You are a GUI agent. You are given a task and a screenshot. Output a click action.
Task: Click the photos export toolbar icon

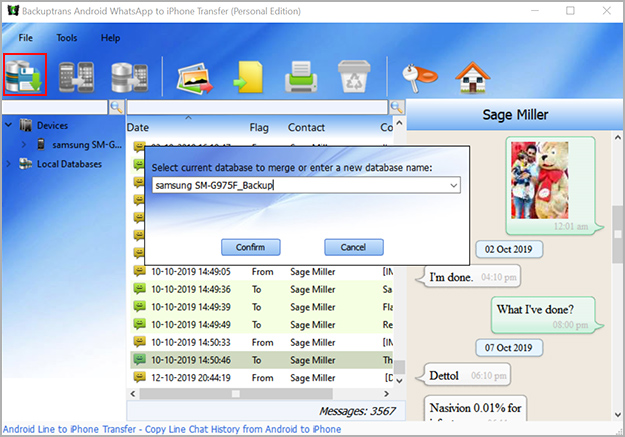point(194,76)
